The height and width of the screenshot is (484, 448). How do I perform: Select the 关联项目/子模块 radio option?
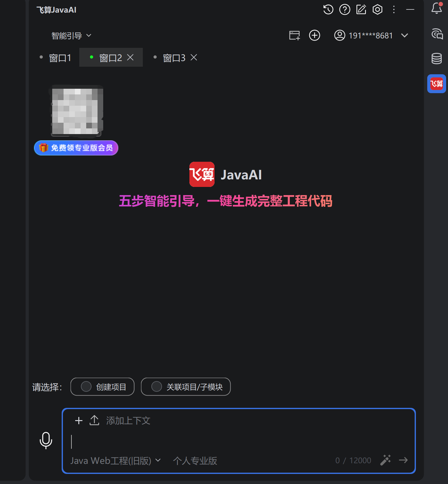(186, 387)
